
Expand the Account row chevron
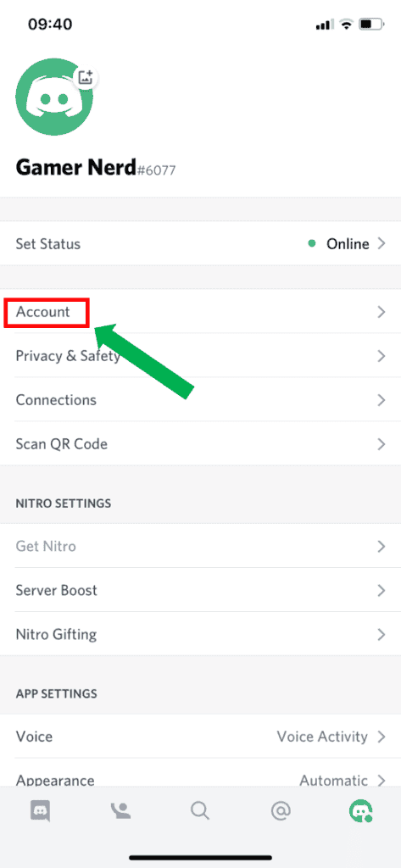tap(381, 312)
